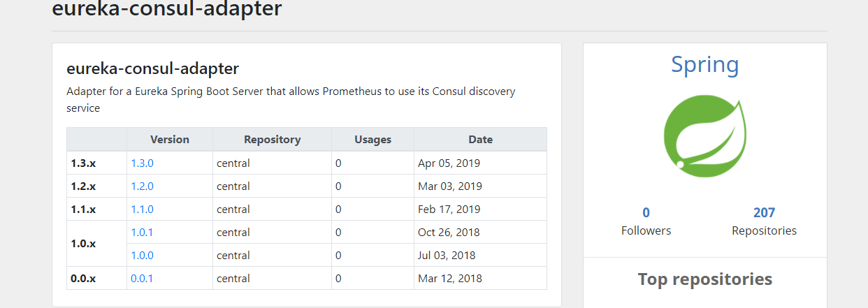Viewport: 868px width, 308px height.
Task: Click the Version column header
Action: point(170,140)
